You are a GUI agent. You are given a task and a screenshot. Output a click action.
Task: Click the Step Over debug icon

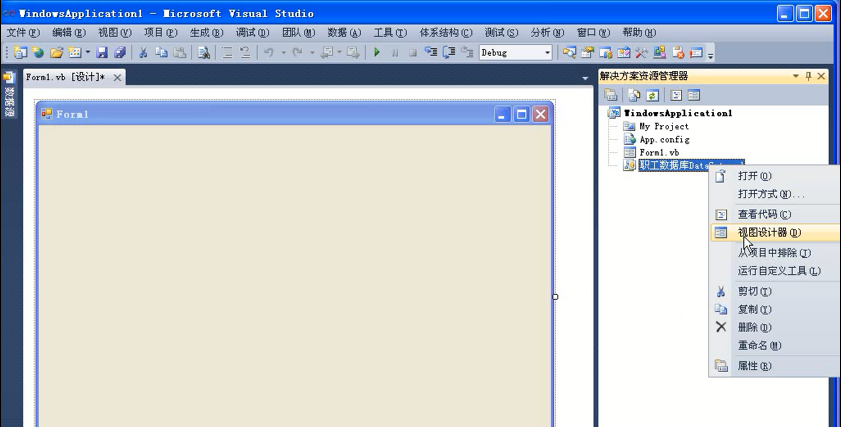[449, 53]
